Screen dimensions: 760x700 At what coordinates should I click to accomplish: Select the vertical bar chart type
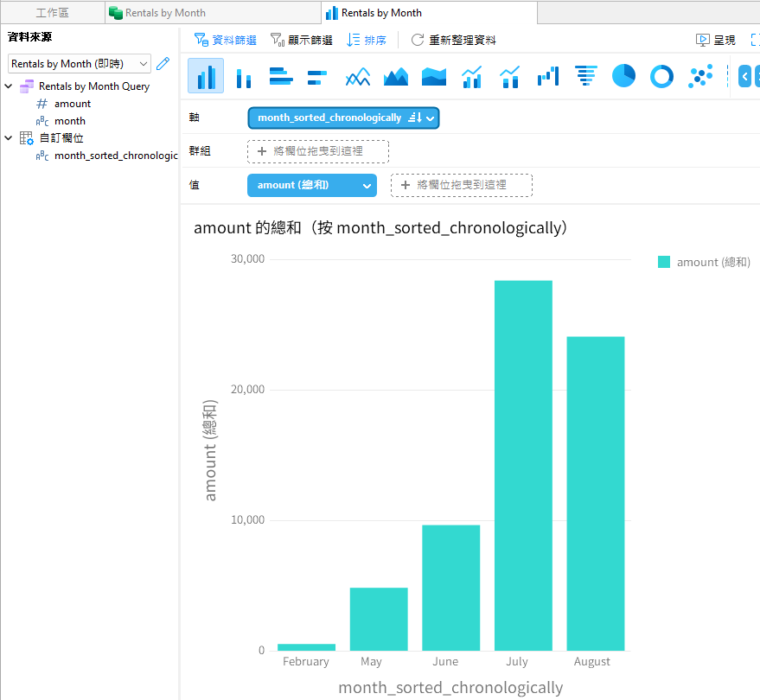[x=206, y=76]
